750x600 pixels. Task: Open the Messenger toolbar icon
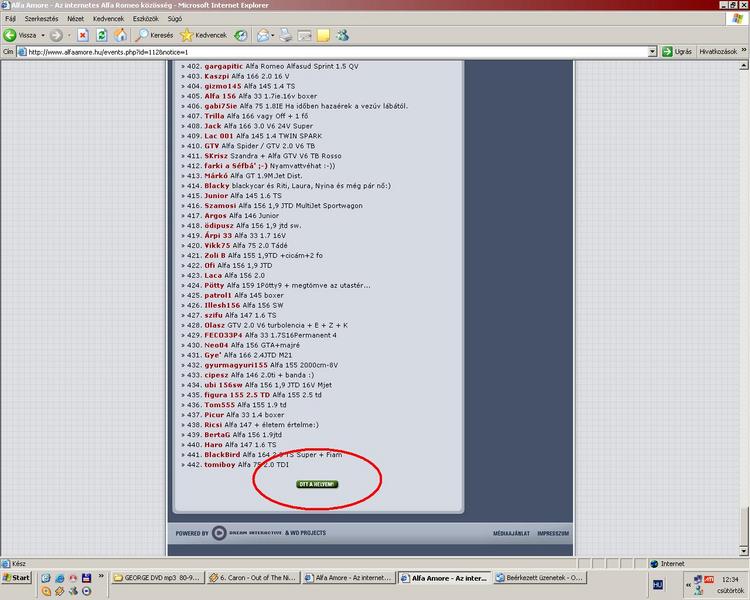coord(342,35)
